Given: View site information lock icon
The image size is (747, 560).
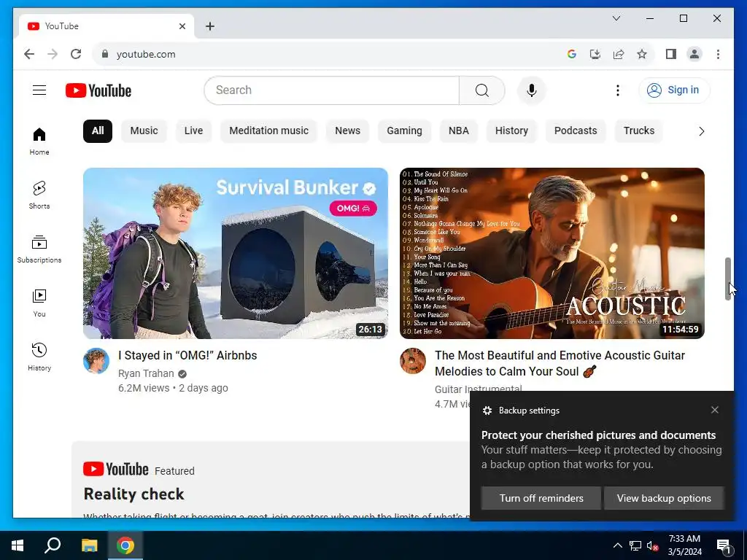Looking at the screenshot, I should point(105,54).
